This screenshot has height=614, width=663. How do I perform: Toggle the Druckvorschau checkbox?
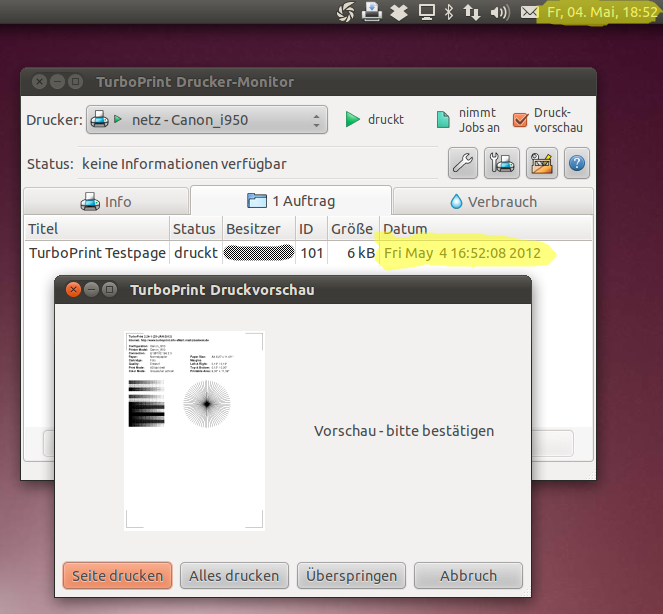(x=519, y=120)
